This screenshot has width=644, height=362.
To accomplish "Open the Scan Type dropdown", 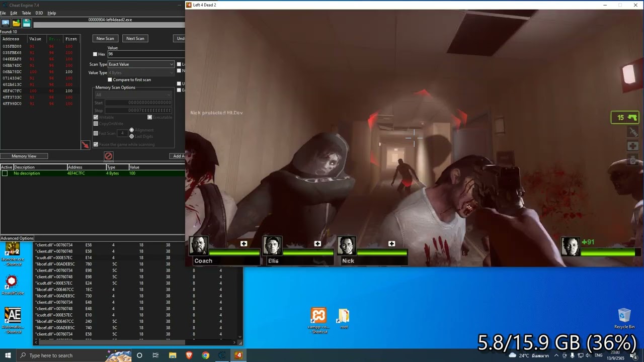I will (141, 64).
